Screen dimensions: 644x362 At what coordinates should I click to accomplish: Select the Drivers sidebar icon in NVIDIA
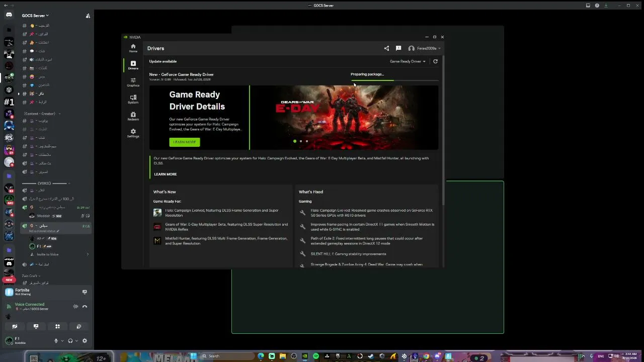tap(133, 65)
